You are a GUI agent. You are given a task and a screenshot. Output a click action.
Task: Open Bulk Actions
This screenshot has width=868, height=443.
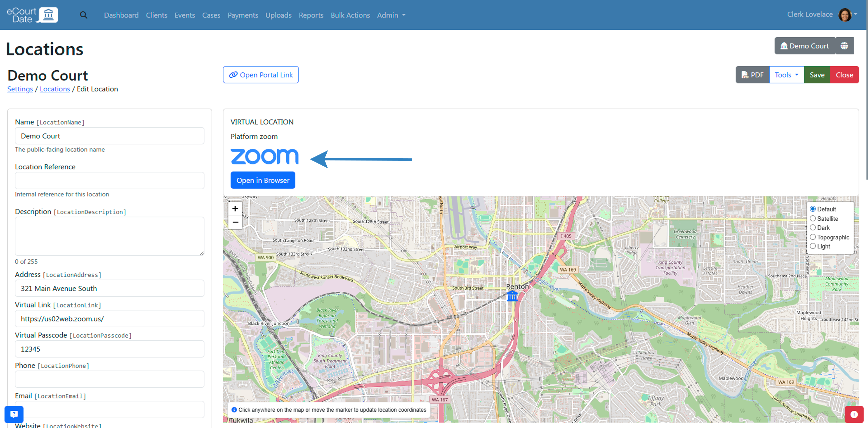pos(350,15)
